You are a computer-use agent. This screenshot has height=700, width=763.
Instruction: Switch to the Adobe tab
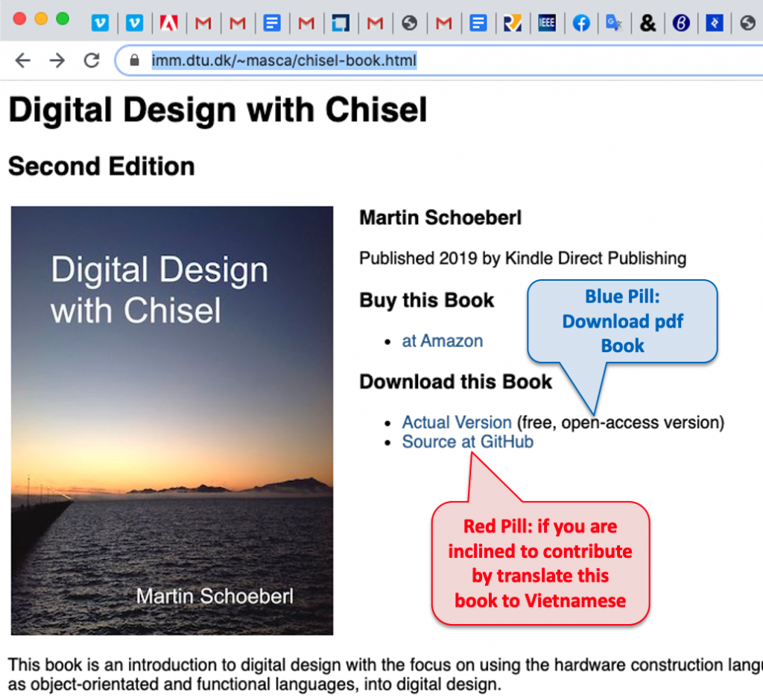click(169, 23)
